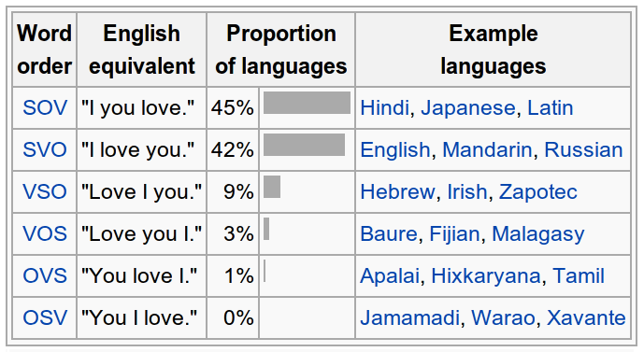Viewport: 644px width, 352px height.
Task: Follow the Tamil link
Action: (579, 275)
